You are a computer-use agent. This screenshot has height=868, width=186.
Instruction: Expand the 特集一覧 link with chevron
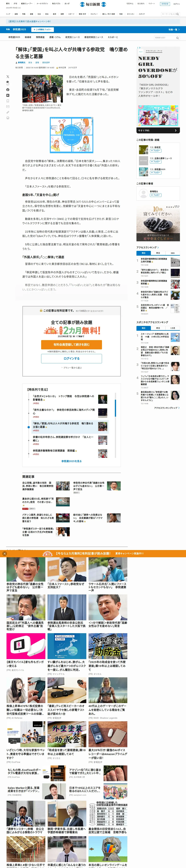click(x=174, y=30)
